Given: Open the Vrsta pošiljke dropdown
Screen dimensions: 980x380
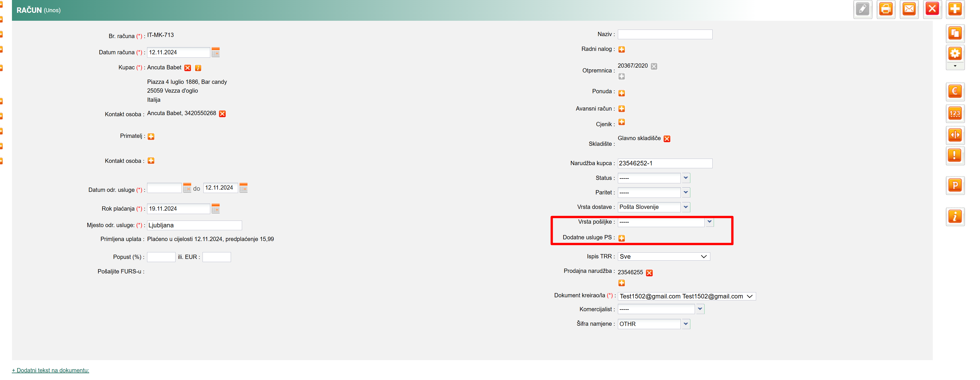Looking at the screenshot, I should click(x=709, y=222).
